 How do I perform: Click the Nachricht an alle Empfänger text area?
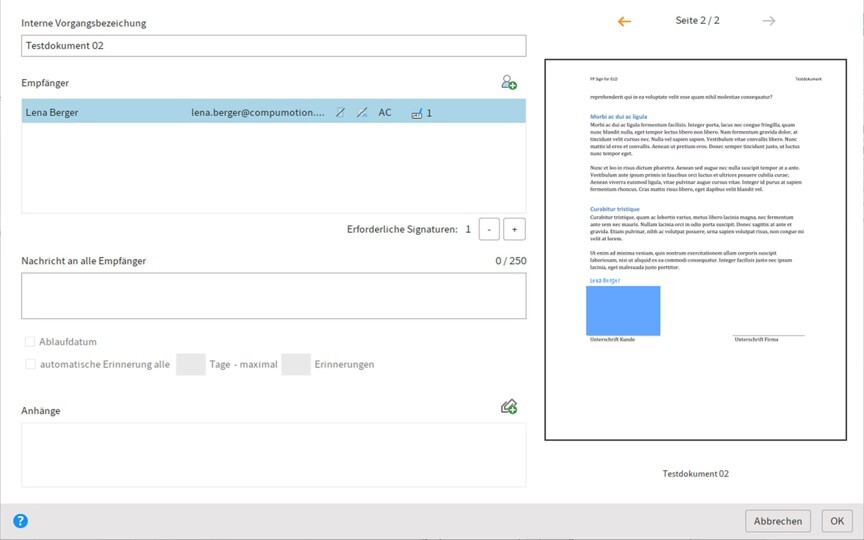[273, 296]
